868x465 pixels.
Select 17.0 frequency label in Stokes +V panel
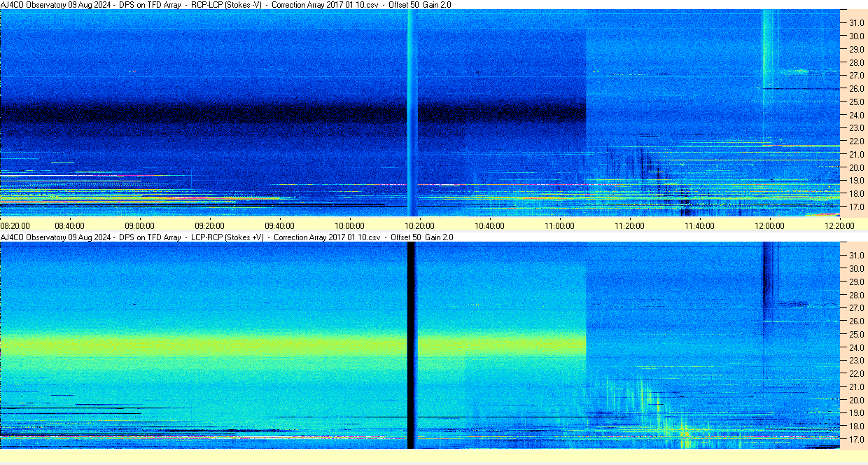click(x=856, y=440)
